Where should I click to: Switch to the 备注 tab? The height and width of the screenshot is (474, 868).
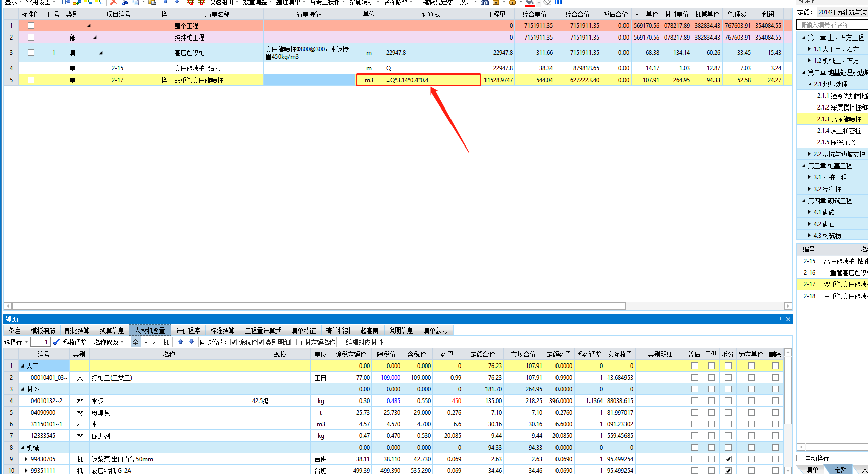[x=14, y=331]
